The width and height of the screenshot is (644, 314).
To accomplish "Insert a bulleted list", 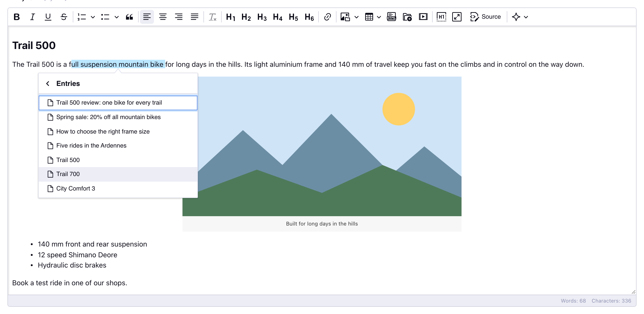I will point(105,17).
